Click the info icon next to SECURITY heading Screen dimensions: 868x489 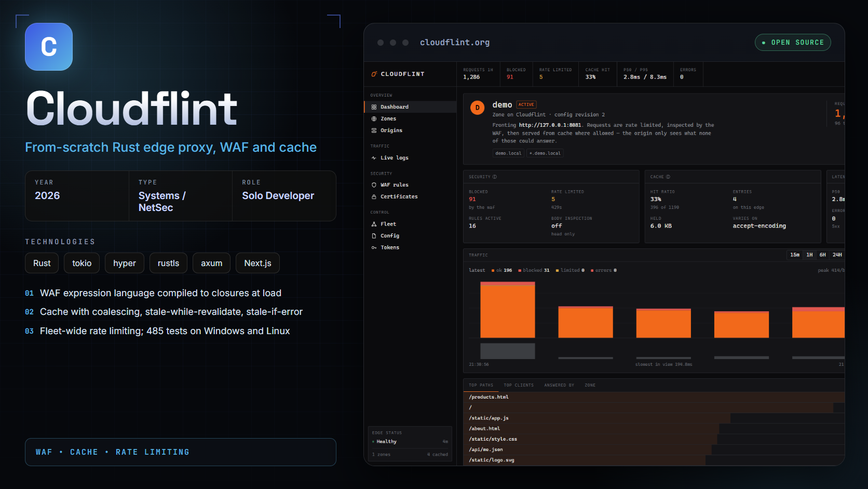click(x=495, y=177)
